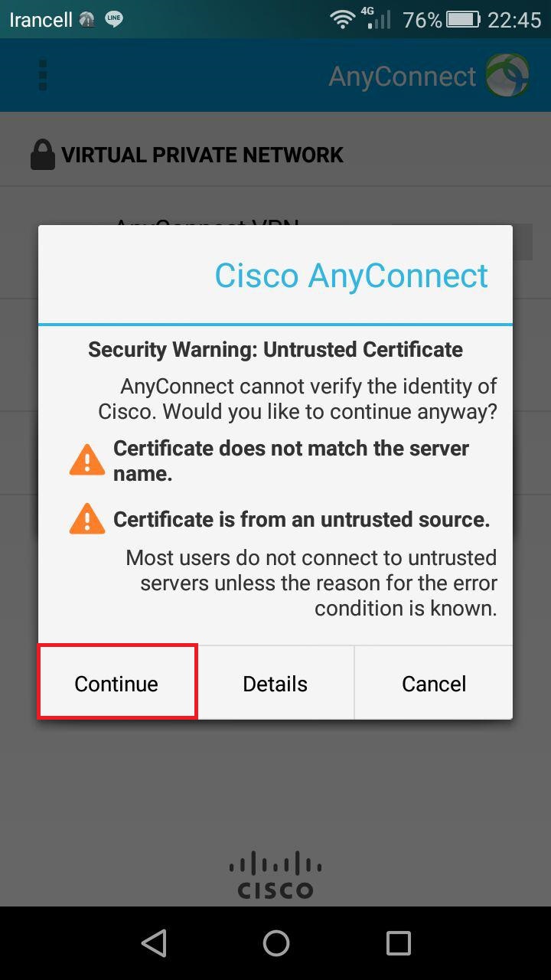Open the three-dot overflow menu
The image size is (551, 980).
(x=43, y=75)
